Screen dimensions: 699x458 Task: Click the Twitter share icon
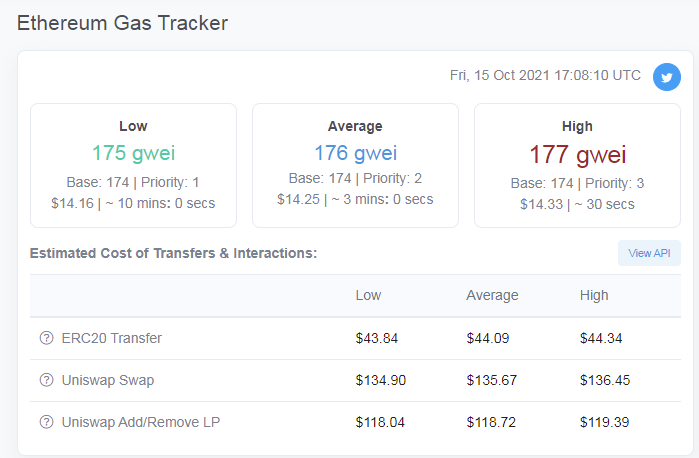coord(666,77)
